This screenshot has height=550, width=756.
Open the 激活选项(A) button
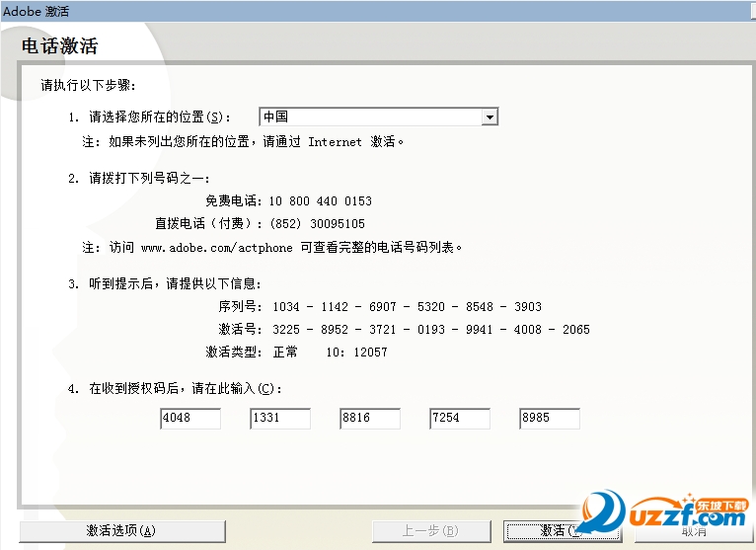122,531
